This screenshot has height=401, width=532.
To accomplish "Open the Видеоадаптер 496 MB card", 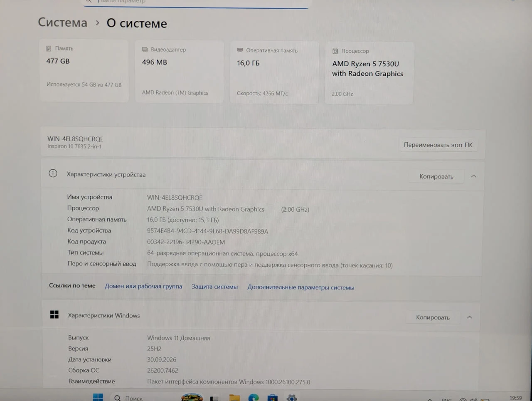I will point(180,72).
